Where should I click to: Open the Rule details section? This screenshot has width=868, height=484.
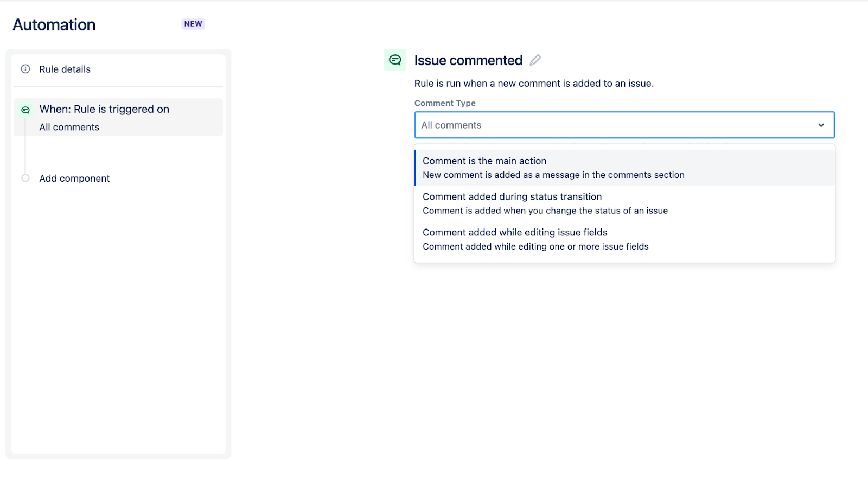coord(65,69)
